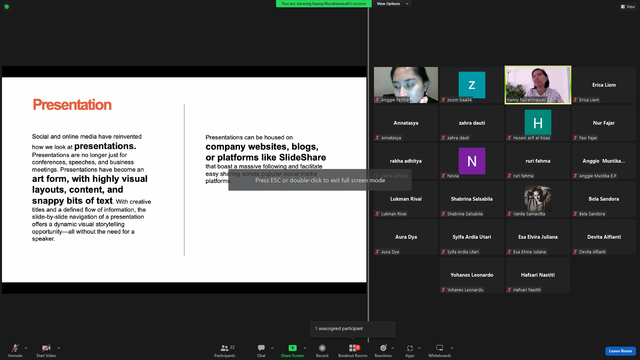This screenshot has width=640, height=360.
Task: Click muted mic icon on Aura Dya tile
Action: click(378, 251)
